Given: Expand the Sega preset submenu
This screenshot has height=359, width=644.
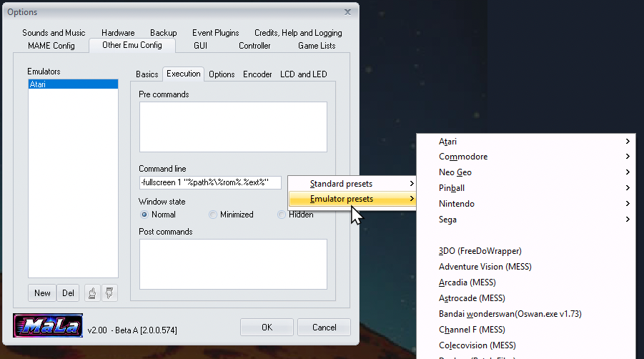Looking at the screenshot, I should coord(526,220).
